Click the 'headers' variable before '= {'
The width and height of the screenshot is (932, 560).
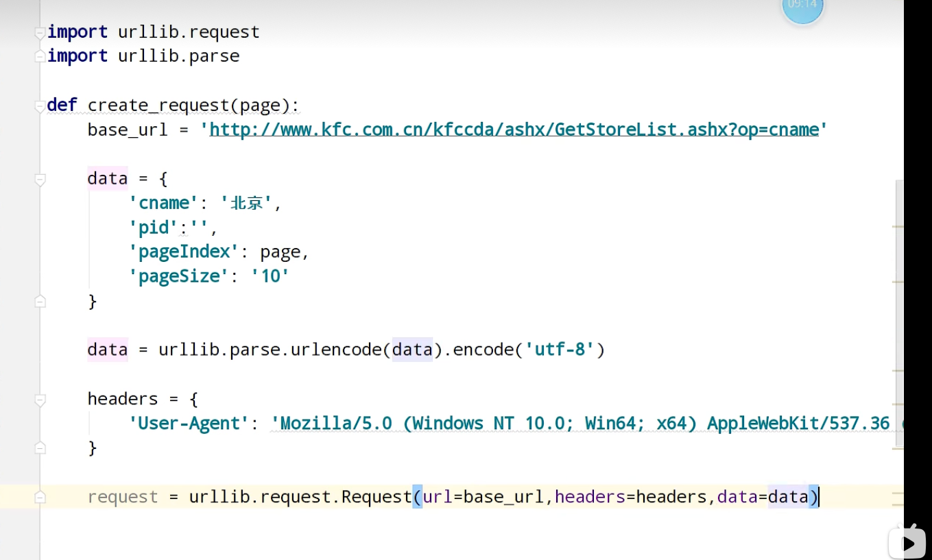tap(123, 399)
